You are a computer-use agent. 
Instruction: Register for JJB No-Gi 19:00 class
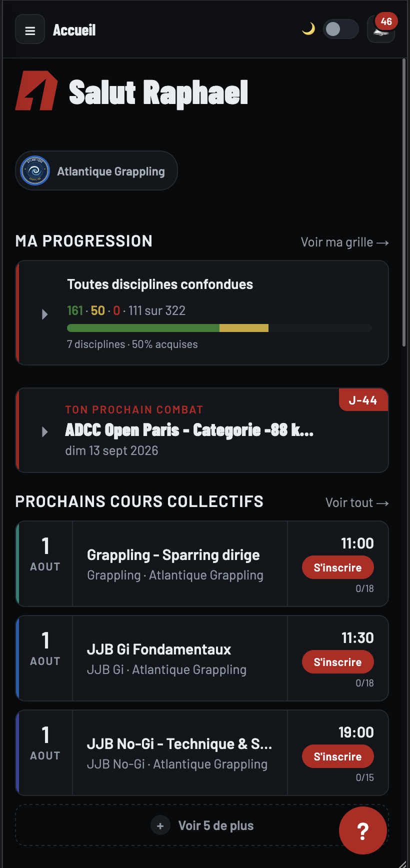[x=338, y=756]
